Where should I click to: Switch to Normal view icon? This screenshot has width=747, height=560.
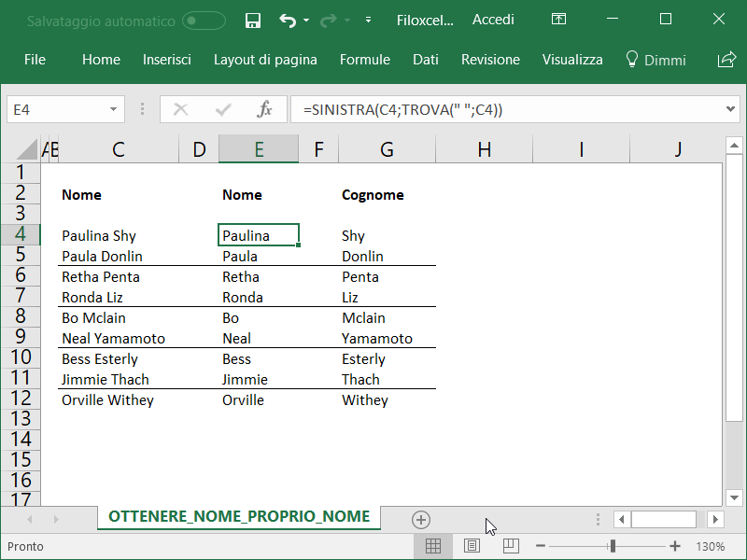pos(432,546)
